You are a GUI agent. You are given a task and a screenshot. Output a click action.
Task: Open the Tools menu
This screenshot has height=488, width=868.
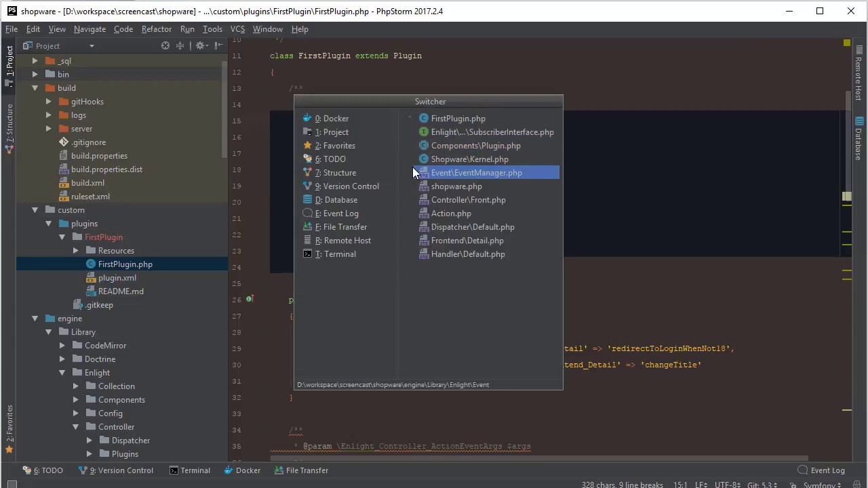(212, 29)
